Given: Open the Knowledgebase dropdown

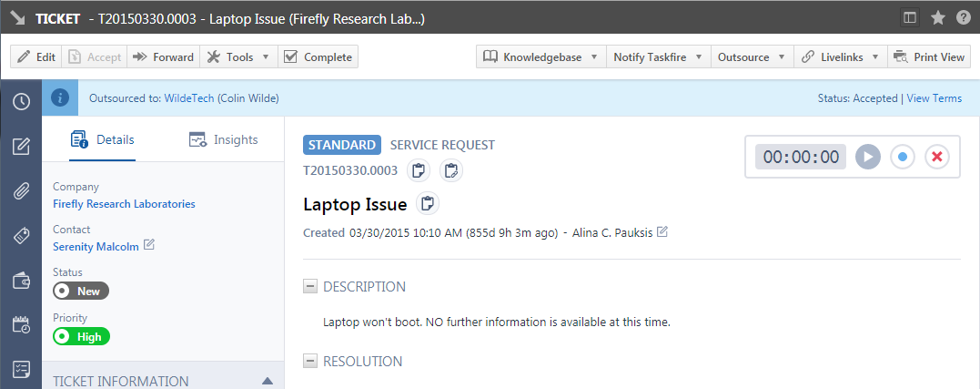Looking at the screenshot, I should [541, 57].
